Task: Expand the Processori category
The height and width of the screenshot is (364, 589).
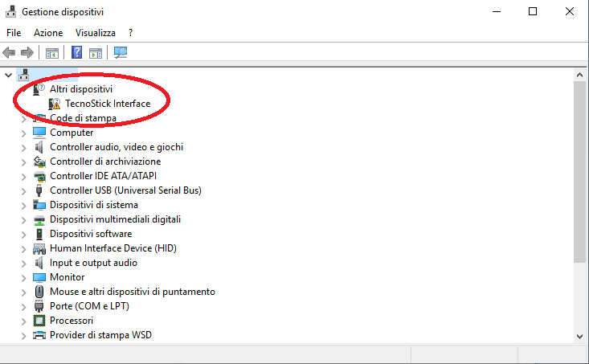Action: (23, 321)
